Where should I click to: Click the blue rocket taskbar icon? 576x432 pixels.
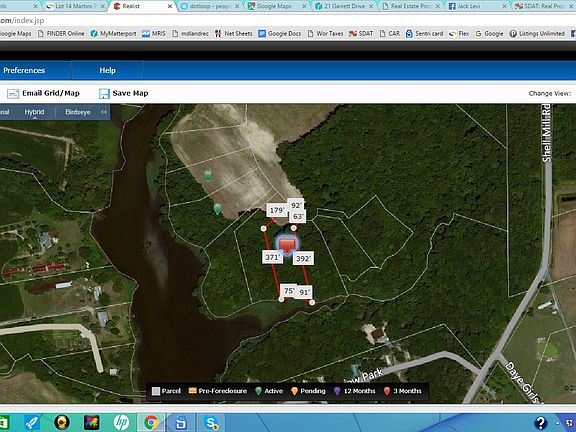tap(32, 422)
